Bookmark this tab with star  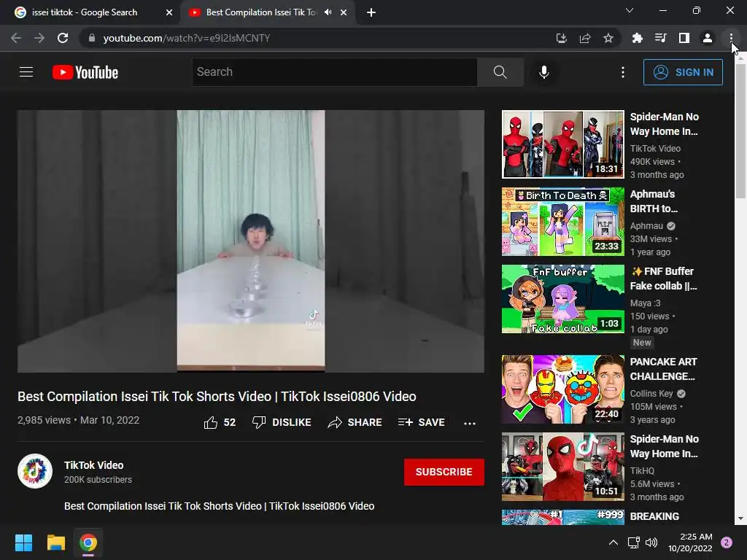(x=608, y=38)
